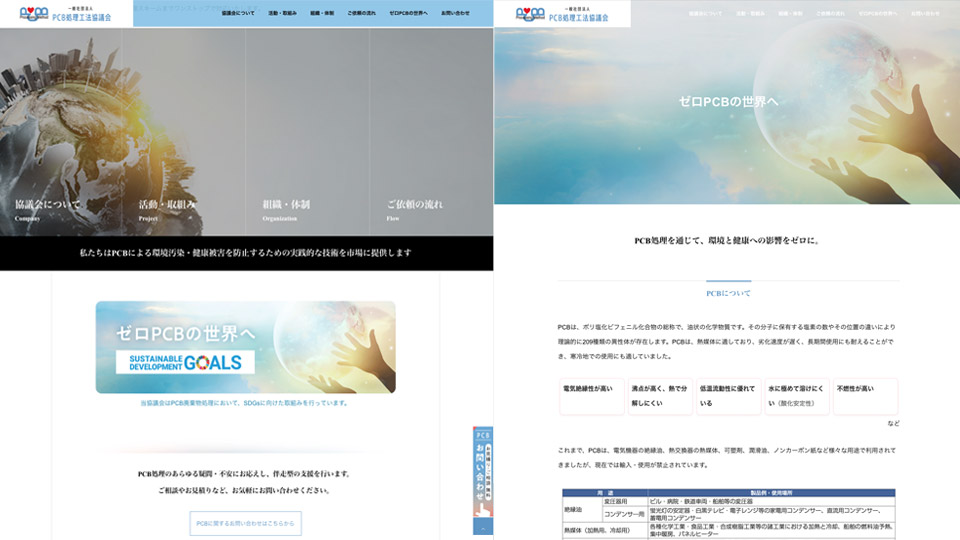Click お問い合わせ in left navigation bar
Viewport: 960px width, 540px height.
(x=455, y=14)
